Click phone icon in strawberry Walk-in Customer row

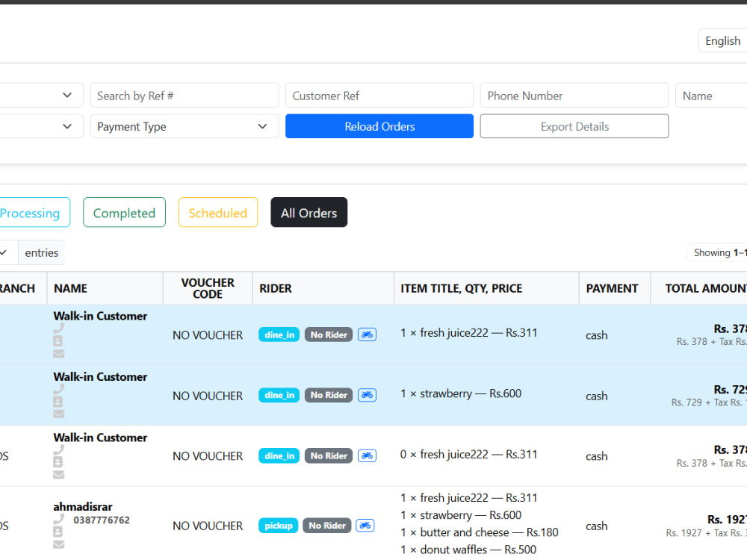point(58,389)
